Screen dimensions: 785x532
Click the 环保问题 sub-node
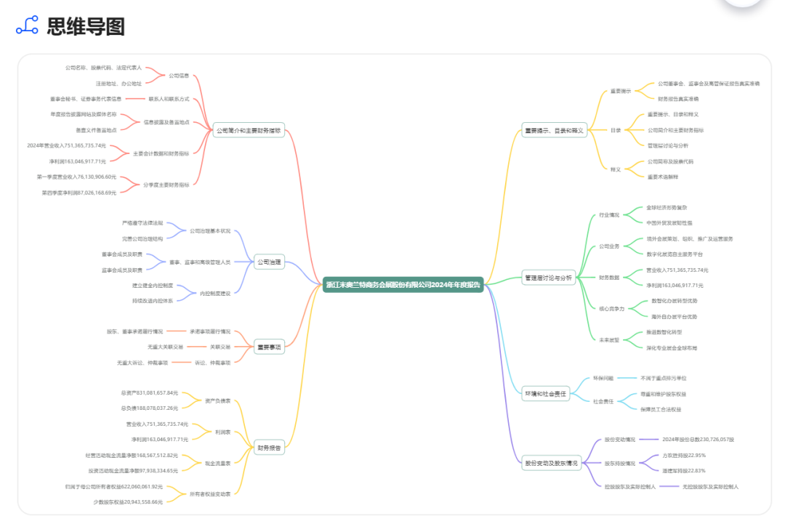coord(603,379)
